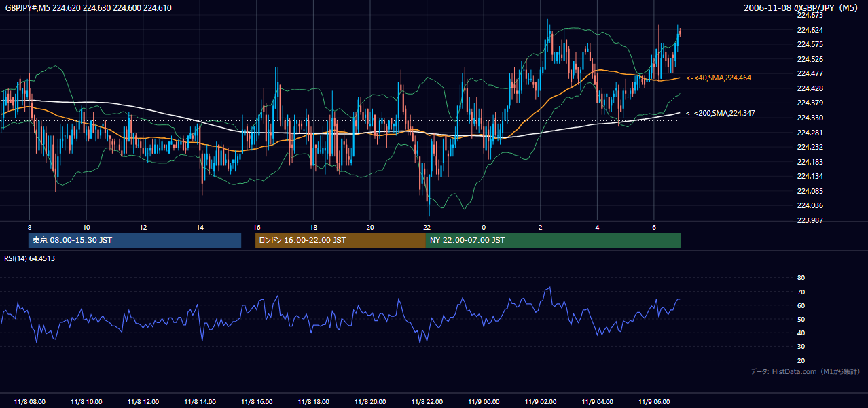Image resolution: width=868 pixels, height=408 pixels.
Task: Click hour tick 4 under the price chart
Action: coord(597,227)
